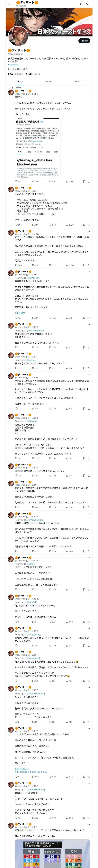Viewport: 98px width, 868px height.
Task: Open more options on pinned post
Action: [89, 91]
